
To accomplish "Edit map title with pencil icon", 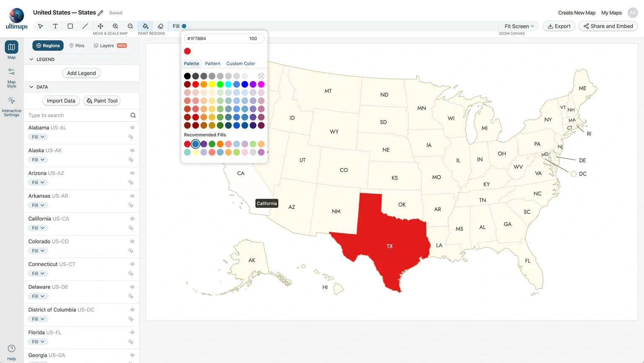I will click(x=101, y=13).
